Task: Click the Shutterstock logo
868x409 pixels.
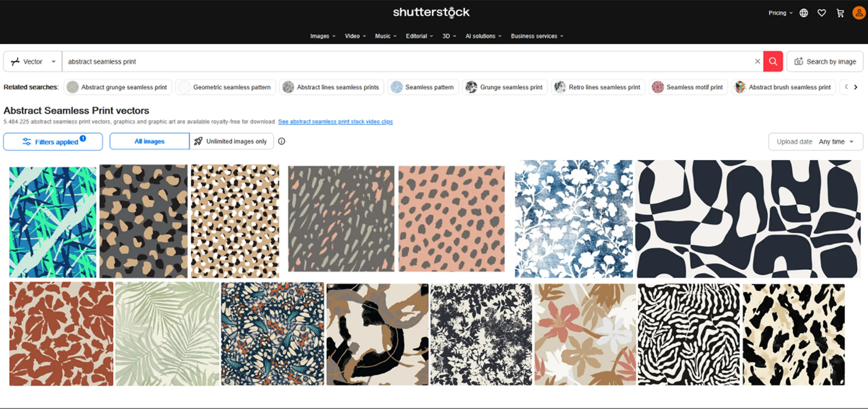Action: 431,12
